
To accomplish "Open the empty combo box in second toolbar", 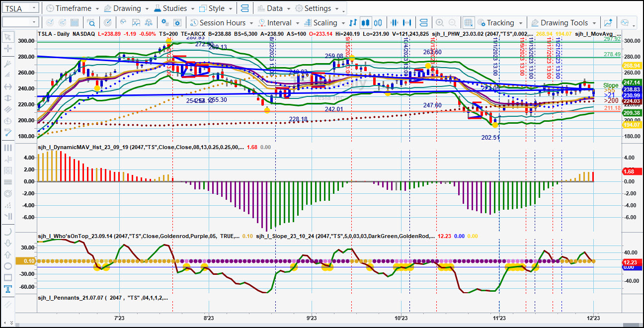I will [x=20, y=22].
